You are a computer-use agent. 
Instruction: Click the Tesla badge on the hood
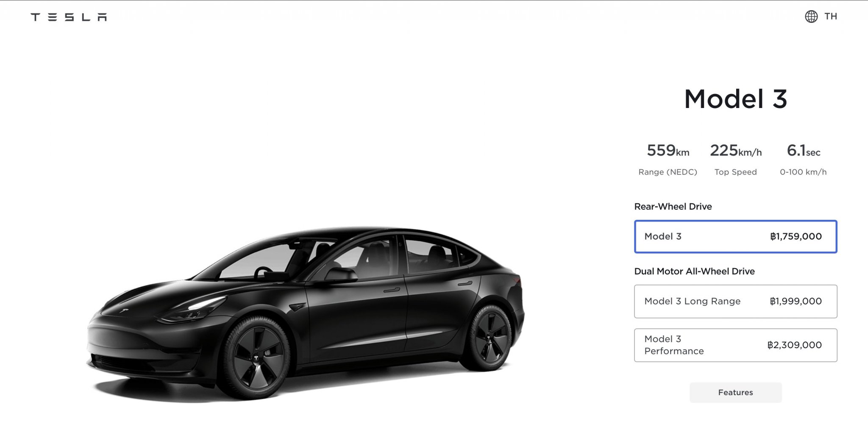tap(124, 311)
